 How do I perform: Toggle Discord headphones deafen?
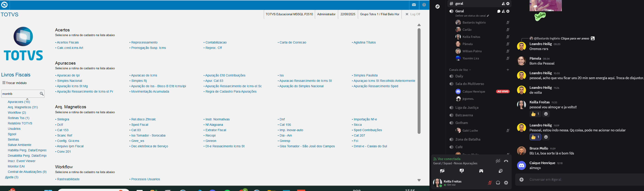[x=498, y=183]
